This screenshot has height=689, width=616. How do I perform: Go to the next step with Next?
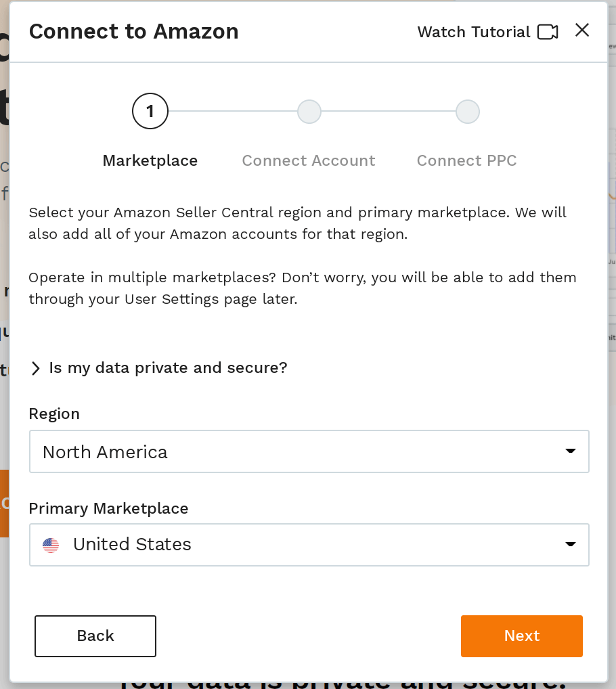(x=522, y=636)
